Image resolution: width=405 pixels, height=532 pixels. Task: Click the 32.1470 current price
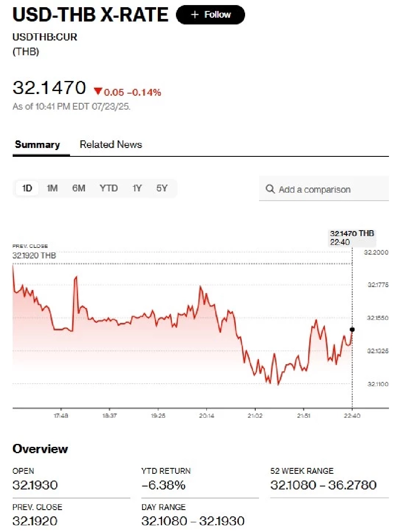[x=49, y=88]
